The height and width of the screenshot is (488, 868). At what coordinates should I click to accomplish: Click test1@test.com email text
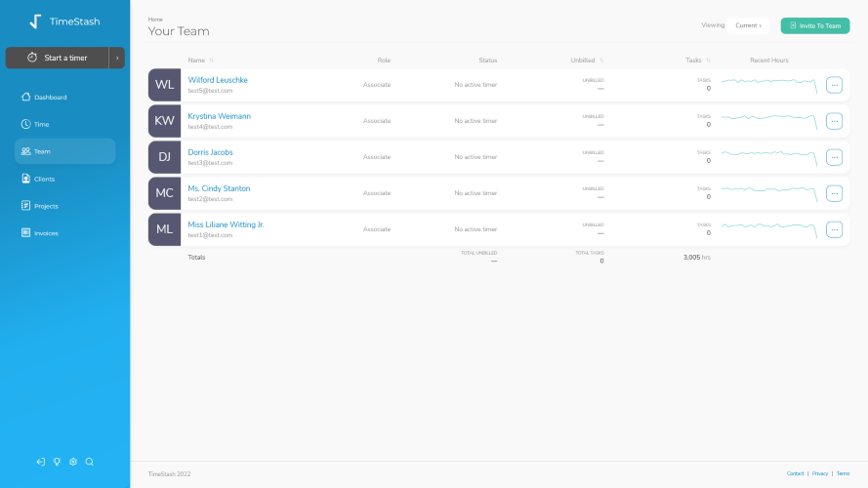coord(210,235)
